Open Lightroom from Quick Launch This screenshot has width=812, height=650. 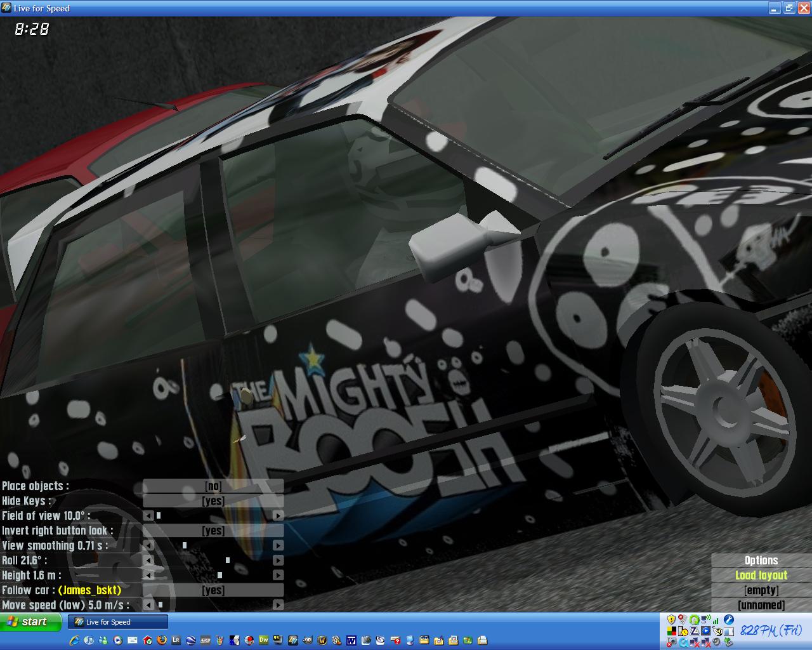point(176,640)
